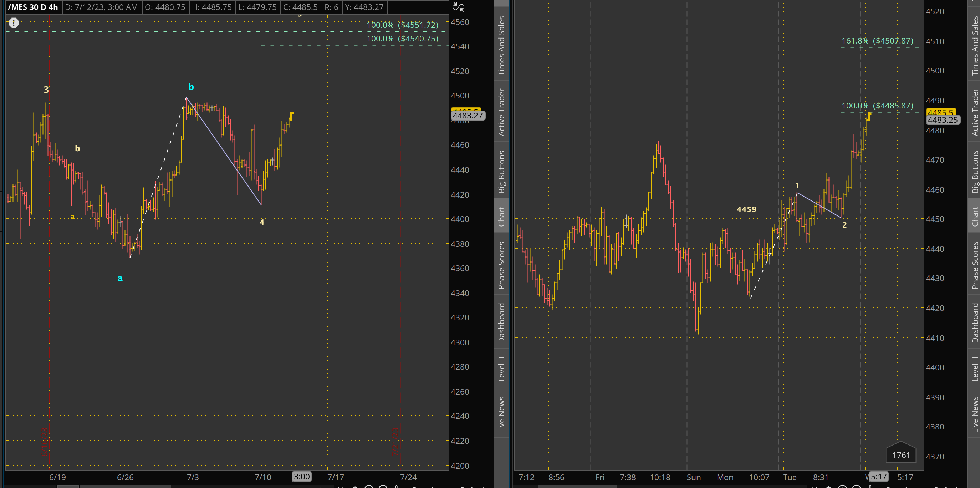Image resolution: width=980 pixels, height=488 pixels.
Task: Select the wave label 2 on right chart
Action: 844,225
